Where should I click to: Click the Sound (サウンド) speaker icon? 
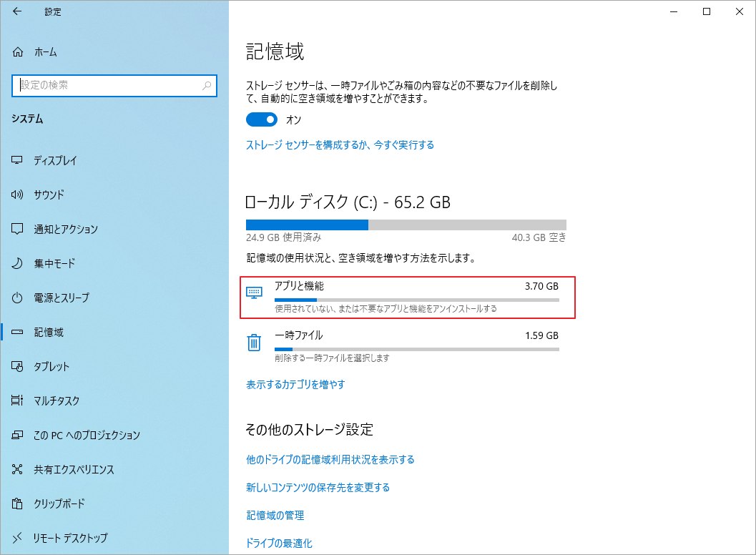[18, 195]
